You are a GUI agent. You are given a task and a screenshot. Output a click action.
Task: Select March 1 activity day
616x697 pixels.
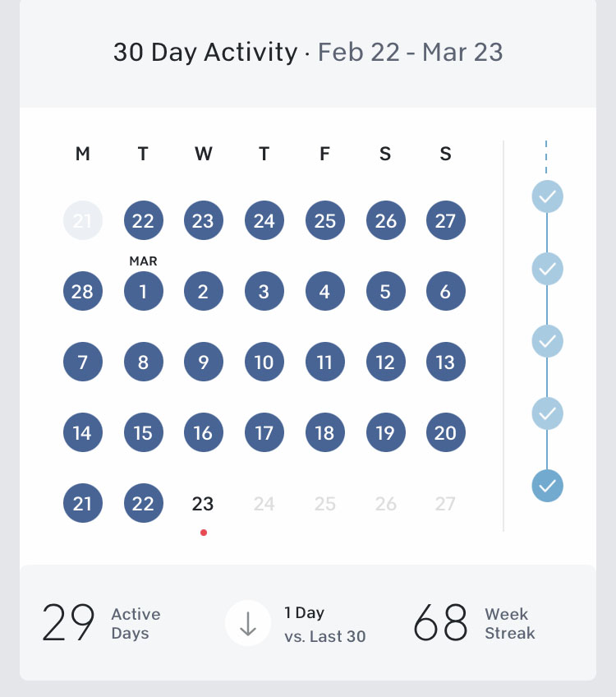[x=143, y=291]
